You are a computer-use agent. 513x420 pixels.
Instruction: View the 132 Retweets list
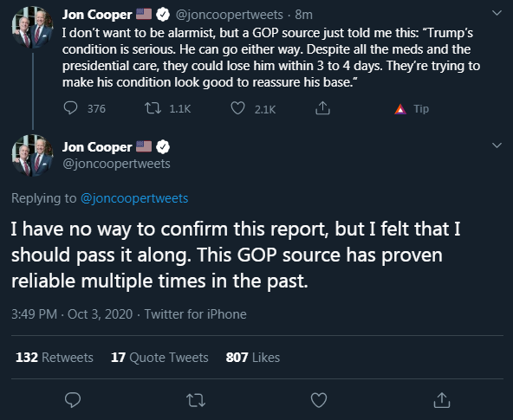point(55,358)
